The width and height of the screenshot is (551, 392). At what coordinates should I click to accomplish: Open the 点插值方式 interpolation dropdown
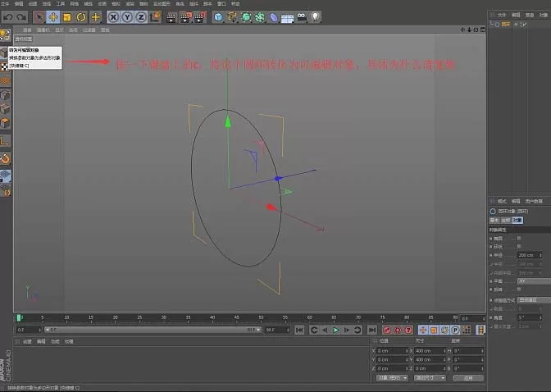534,300
